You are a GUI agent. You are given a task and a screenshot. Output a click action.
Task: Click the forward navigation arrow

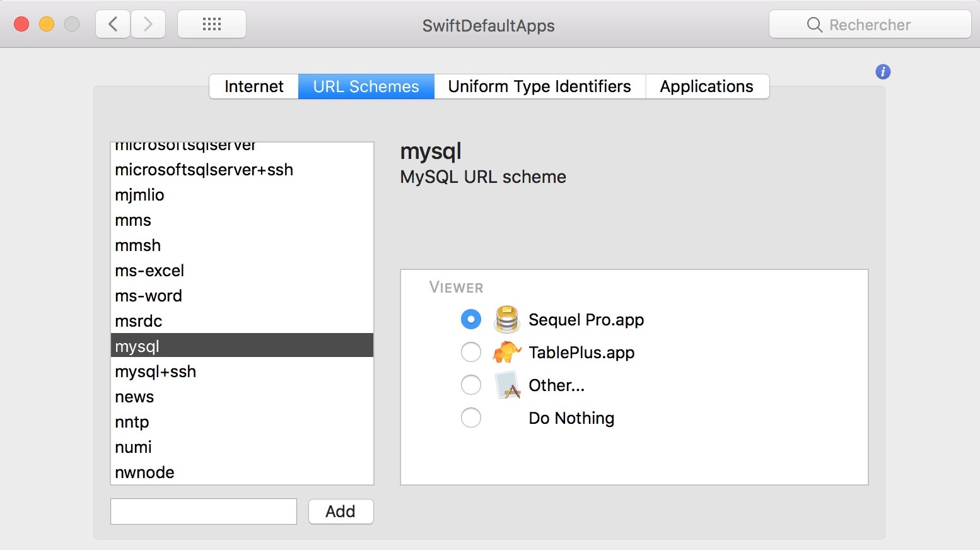[x=148, y=23]
